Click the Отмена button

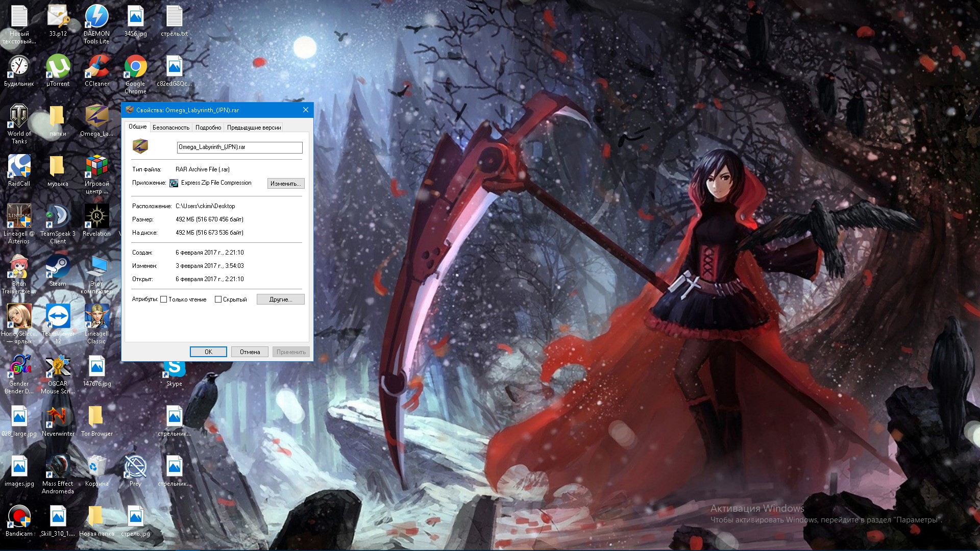tap(250, 352)
